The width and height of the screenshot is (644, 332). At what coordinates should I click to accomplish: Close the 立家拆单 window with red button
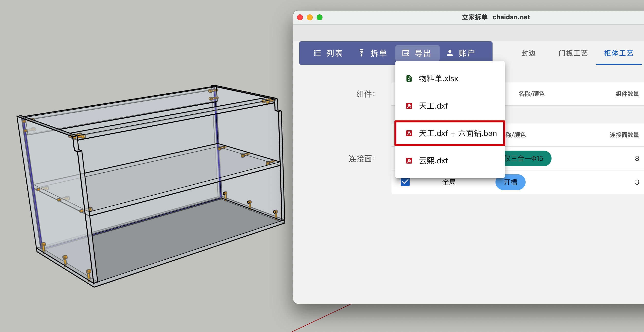(x=300, y=17)
